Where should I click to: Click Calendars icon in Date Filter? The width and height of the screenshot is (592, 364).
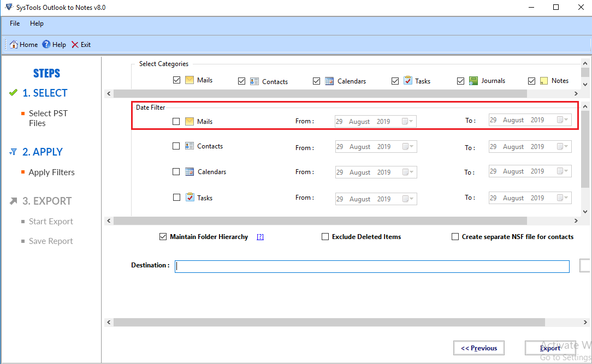pos(190,171)
